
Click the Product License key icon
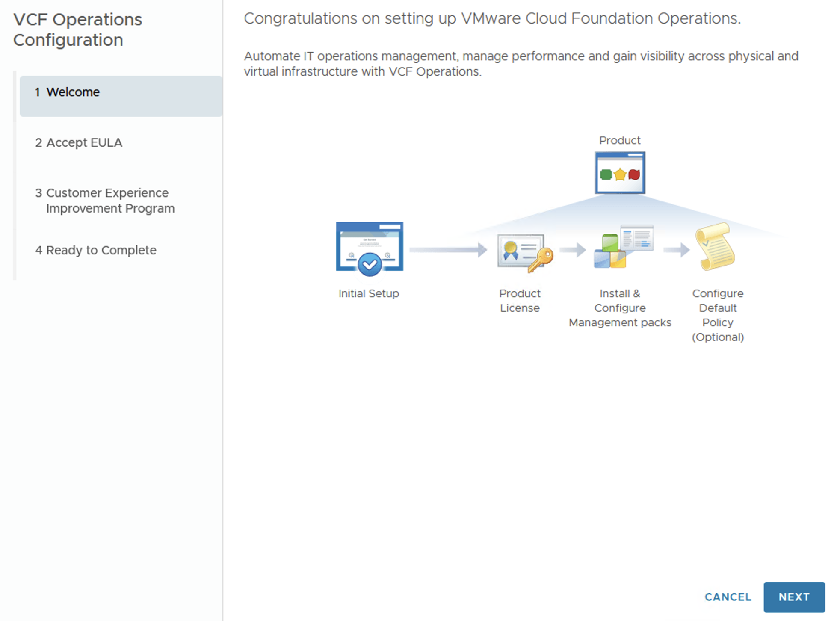(524, 252)
